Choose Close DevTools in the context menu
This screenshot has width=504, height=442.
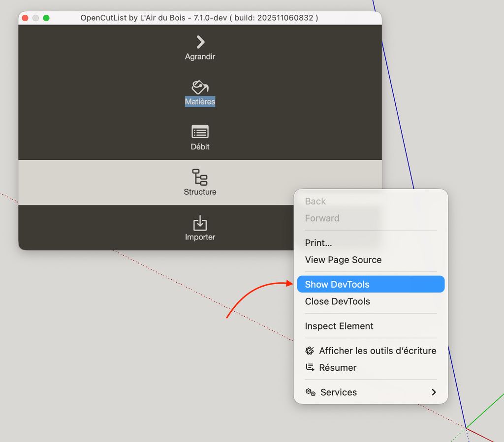point(337,301)
